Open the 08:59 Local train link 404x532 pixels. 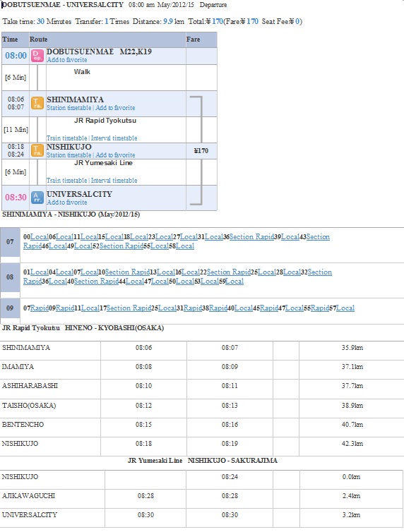[234, 282]
